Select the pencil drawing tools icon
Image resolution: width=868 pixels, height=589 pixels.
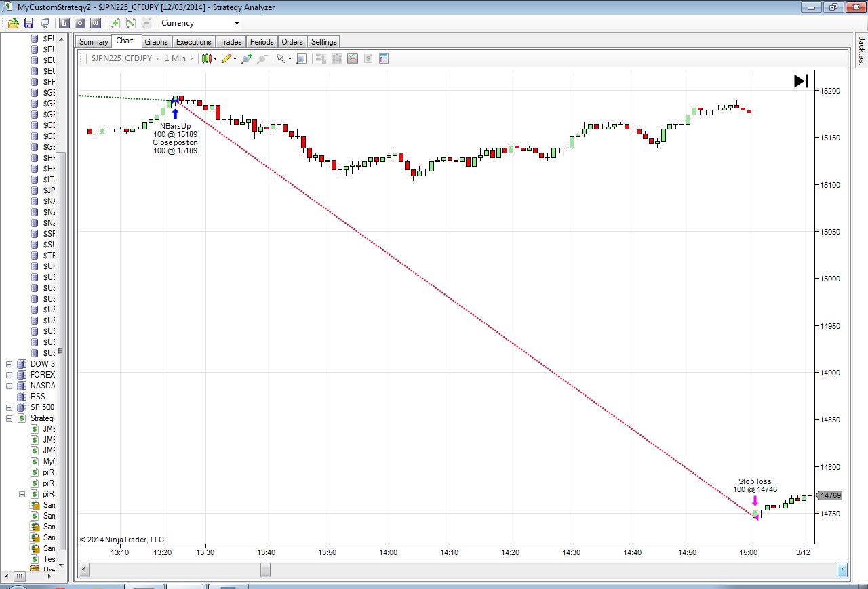(226, 58)
